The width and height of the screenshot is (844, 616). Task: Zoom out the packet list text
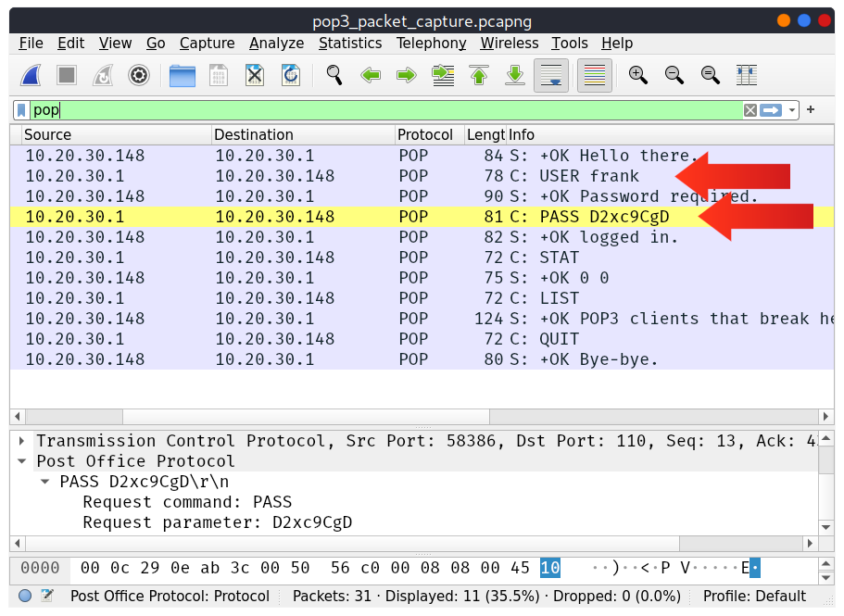tap(674, 75)
